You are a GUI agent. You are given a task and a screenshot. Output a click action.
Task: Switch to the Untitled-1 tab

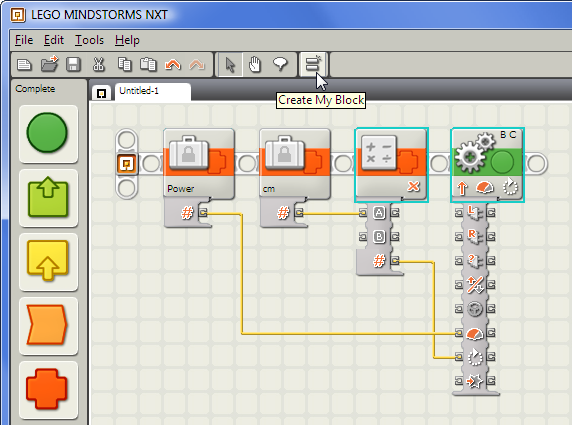coord(153,91)
